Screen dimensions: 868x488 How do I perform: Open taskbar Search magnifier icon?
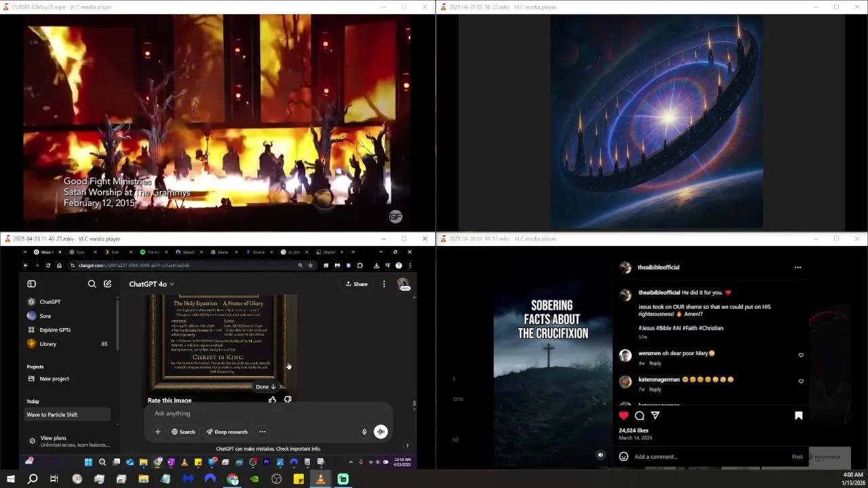click(x=32, y=479)
